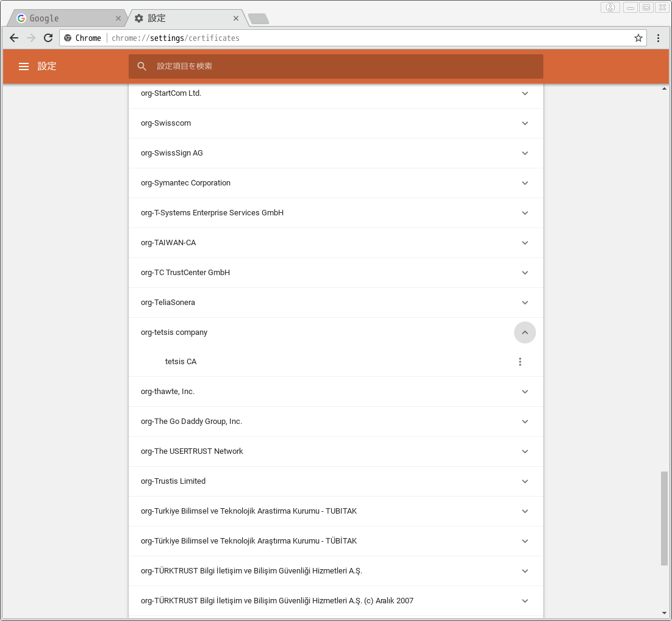This screenshot has width=672, height=621.
Task: Close the Google tab
Action: point(118,18)
